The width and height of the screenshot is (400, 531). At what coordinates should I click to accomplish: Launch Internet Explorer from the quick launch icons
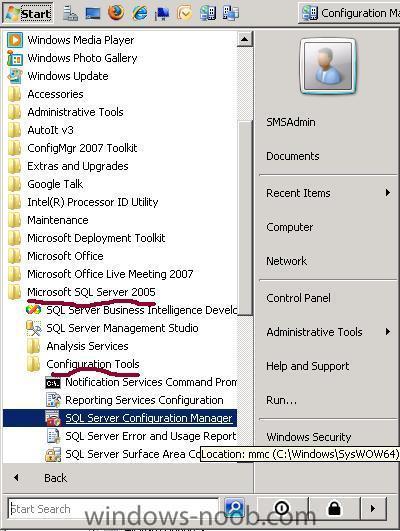(140, 13)
